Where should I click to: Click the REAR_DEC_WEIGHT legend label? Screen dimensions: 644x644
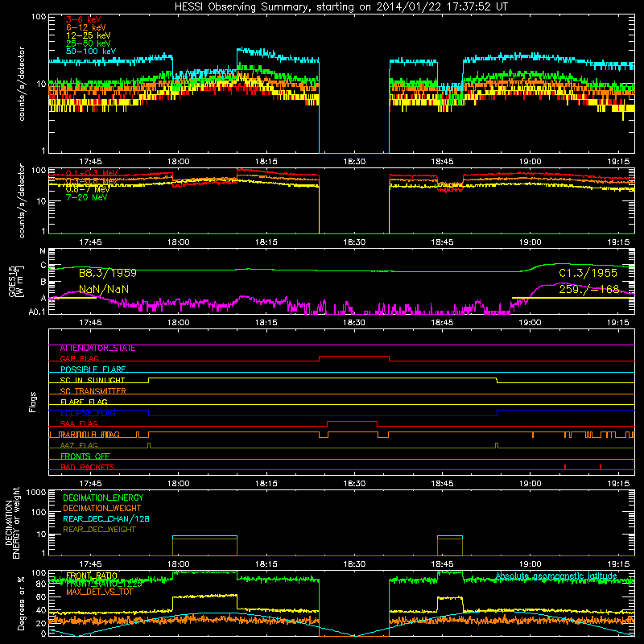(x=99, y=530)
